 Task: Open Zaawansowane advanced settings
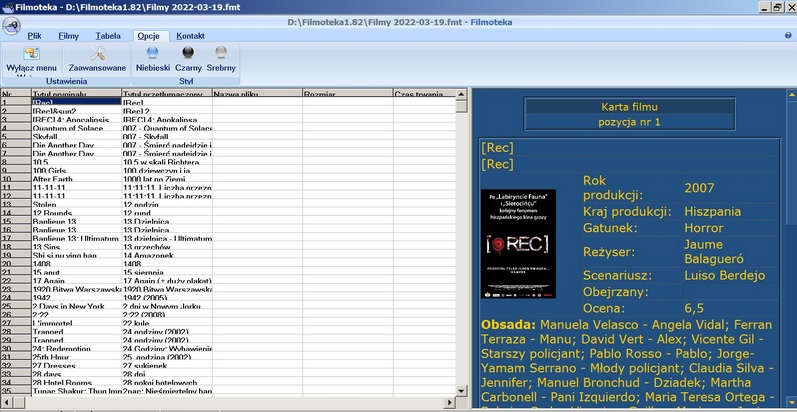point(97,54)
